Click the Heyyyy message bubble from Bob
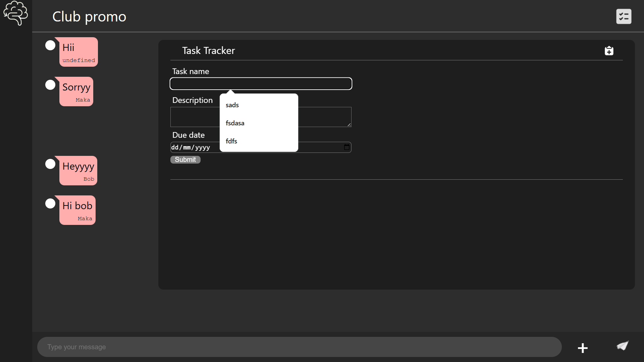Screen dimensions: 644x362 click(78, 171)
